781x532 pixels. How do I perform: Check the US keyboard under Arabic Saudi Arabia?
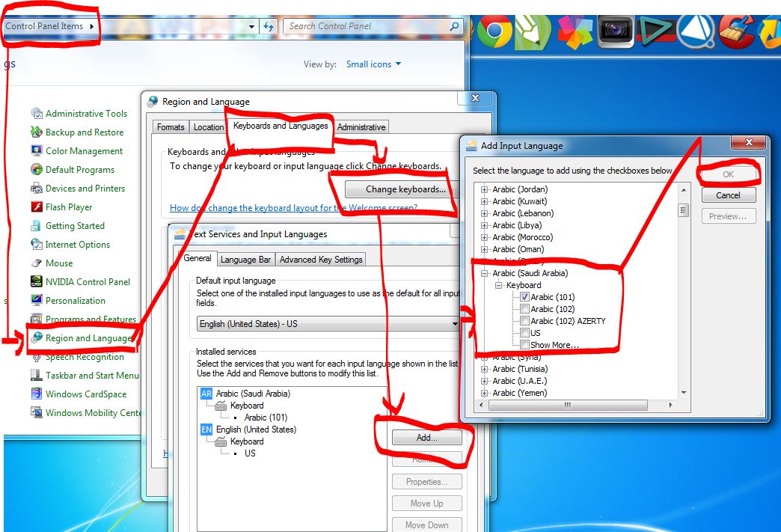click(524, 332)
